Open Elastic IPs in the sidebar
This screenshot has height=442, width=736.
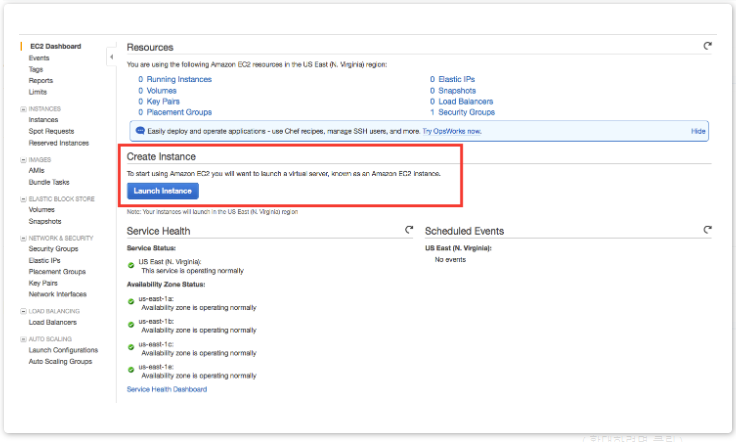45,260
